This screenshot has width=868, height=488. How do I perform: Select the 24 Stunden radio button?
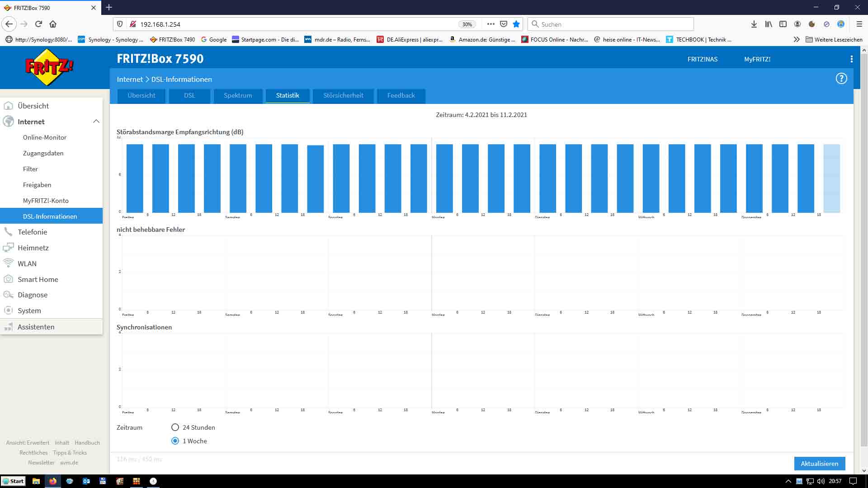[175, 427]
